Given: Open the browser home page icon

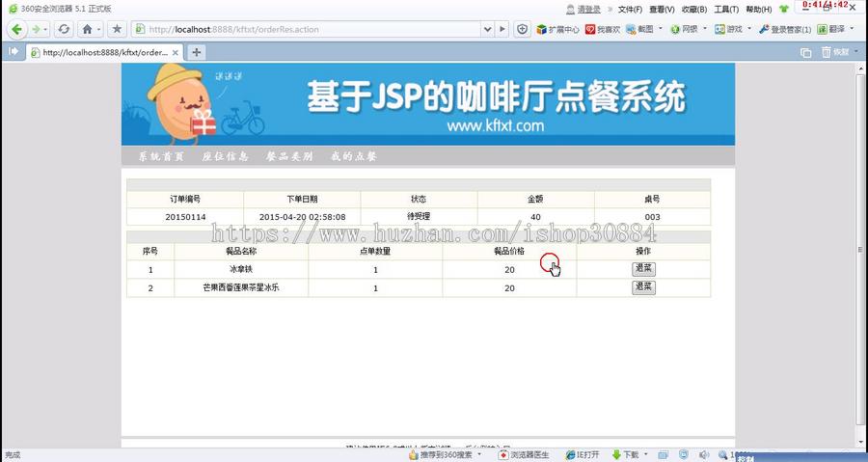Looking at the screenshot, I should point(88,29).
